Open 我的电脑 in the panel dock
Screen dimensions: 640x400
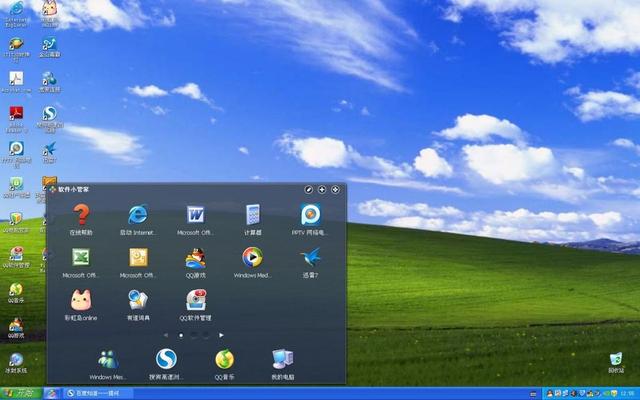click(x=282, y=360)
